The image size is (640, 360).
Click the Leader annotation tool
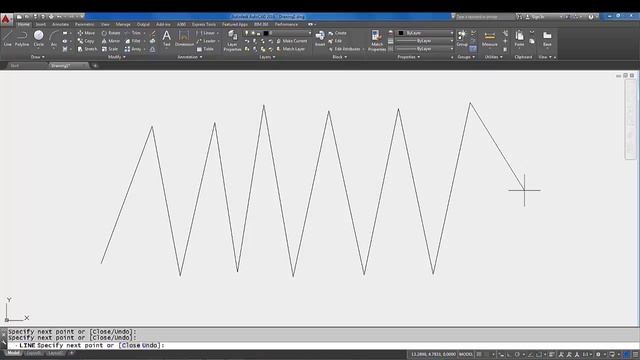pos(206,41)
